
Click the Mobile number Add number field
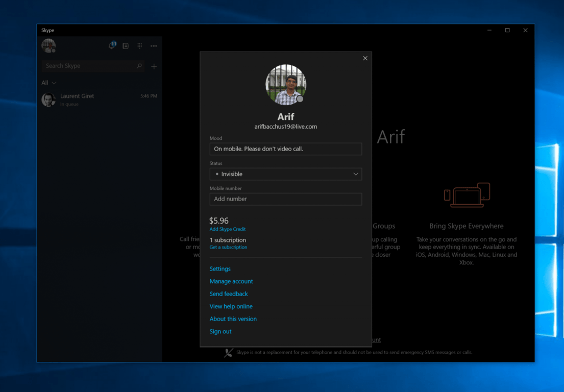[x=286, y=199]
